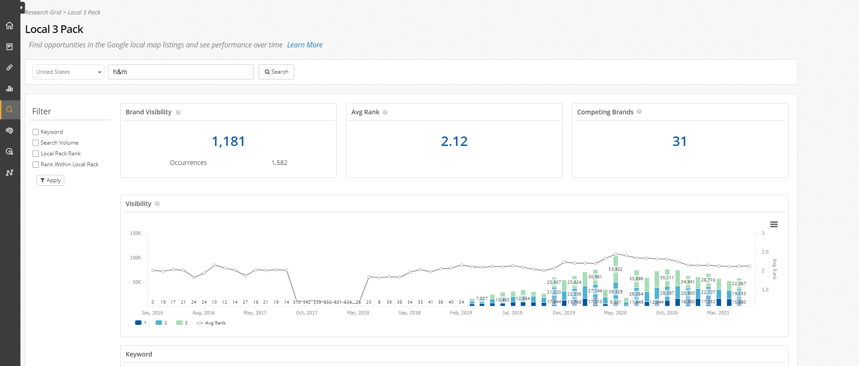Click the orange magnifier research icon

[x=9, y=110]
